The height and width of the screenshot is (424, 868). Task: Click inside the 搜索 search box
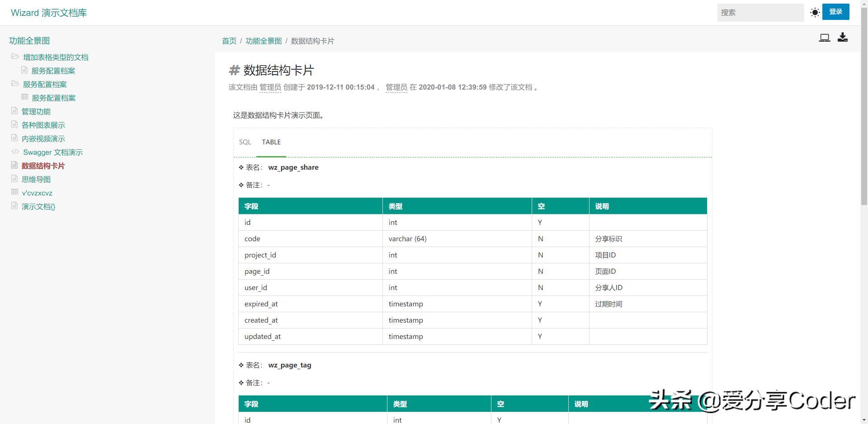coord(761,12)
